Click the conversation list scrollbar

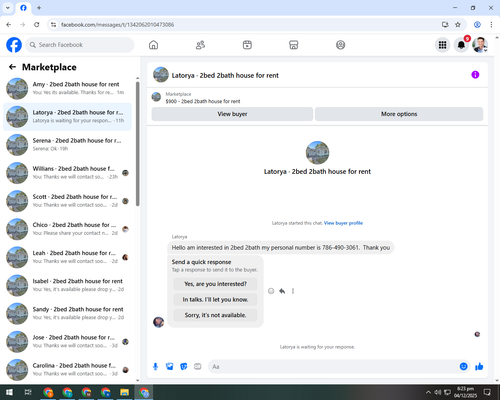click(137, 143)
